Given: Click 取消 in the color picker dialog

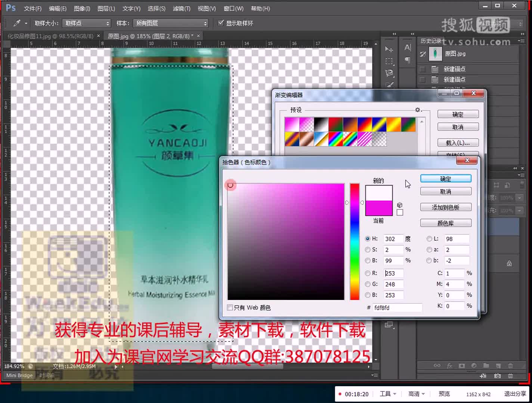Looking at the screenshot, I should [446, 191].
